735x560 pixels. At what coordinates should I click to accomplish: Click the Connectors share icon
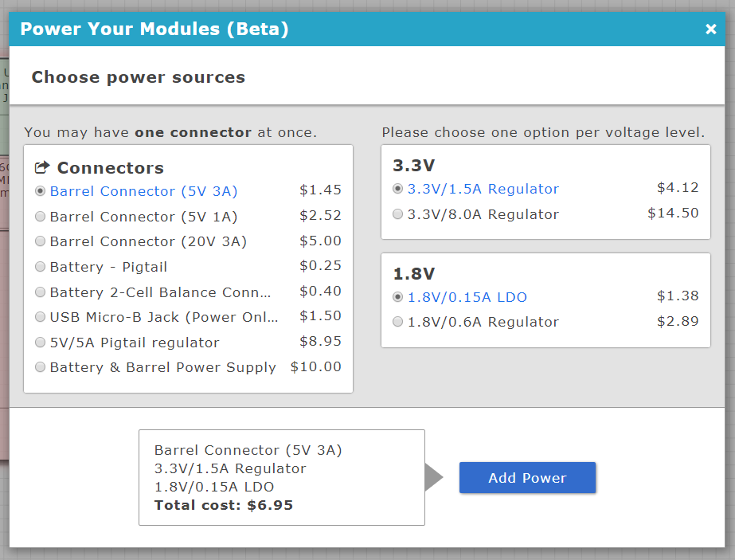tap(42, 168)
